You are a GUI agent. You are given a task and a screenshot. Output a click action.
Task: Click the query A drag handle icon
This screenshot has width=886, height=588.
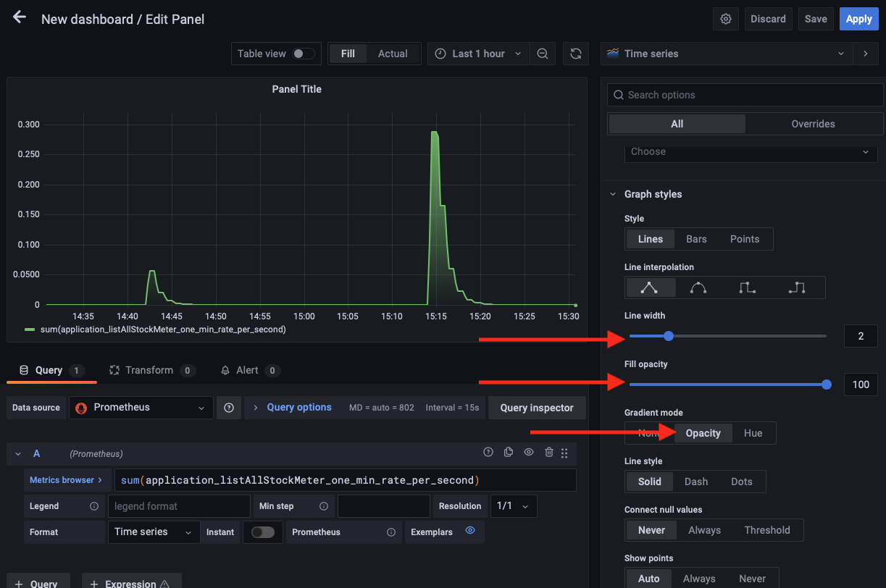tap(564, 453)
